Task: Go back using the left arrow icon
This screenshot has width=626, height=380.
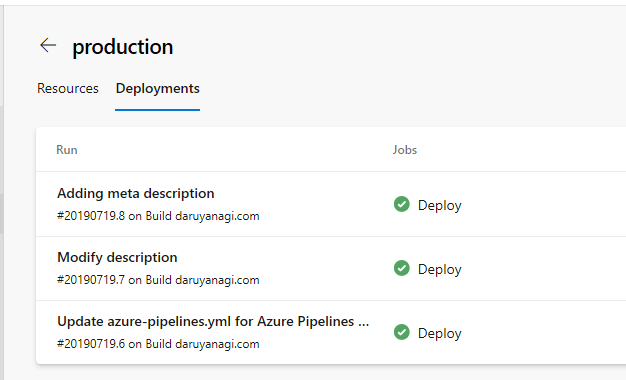Action: 48,45
